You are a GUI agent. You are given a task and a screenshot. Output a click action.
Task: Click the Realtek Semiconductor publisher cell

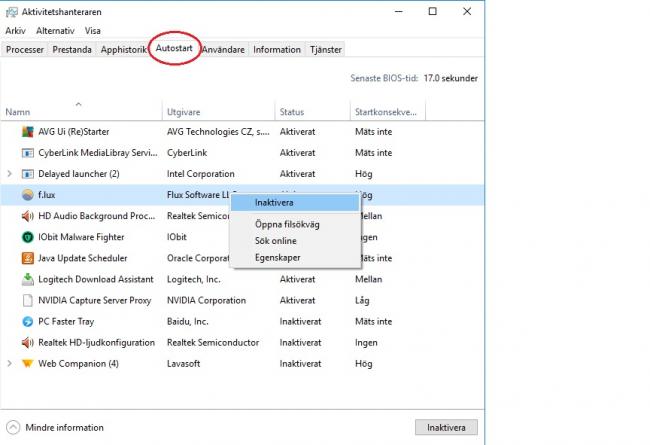pyautogui.click(x=213, y=343)
